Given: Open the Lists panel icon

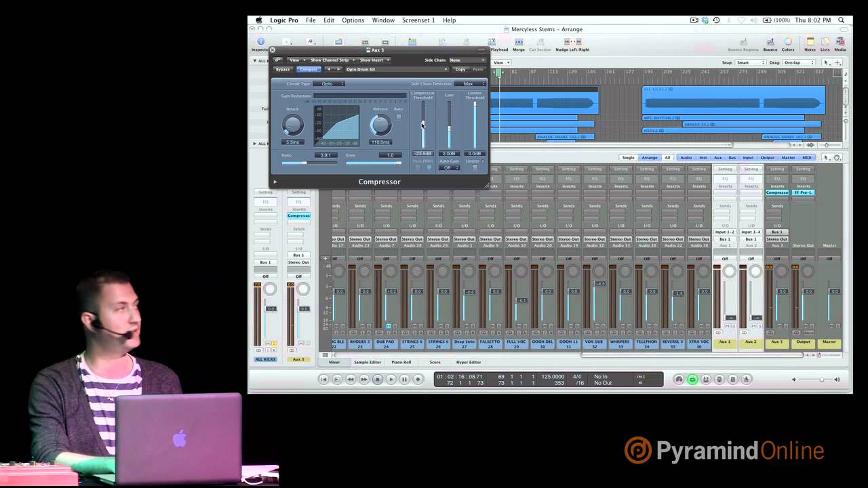Looking at the screenshot, I should click(x=825, y=42).
